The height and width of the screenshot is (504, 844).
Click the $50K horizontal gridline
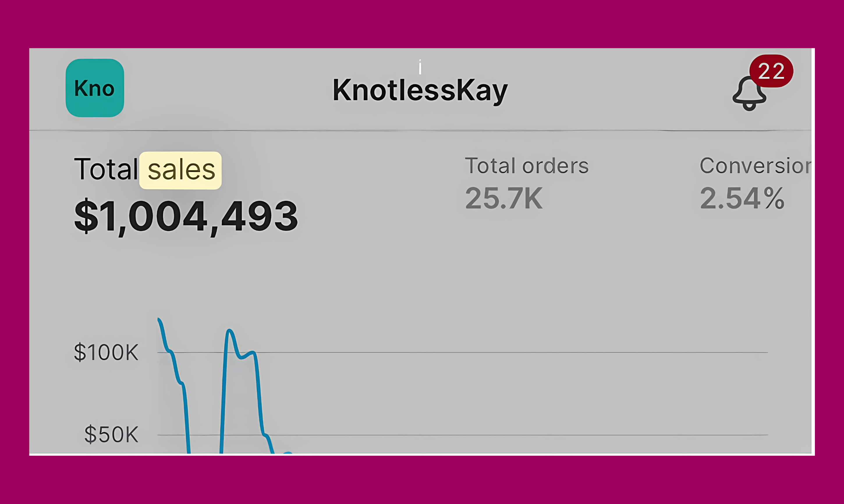(462, 435)
